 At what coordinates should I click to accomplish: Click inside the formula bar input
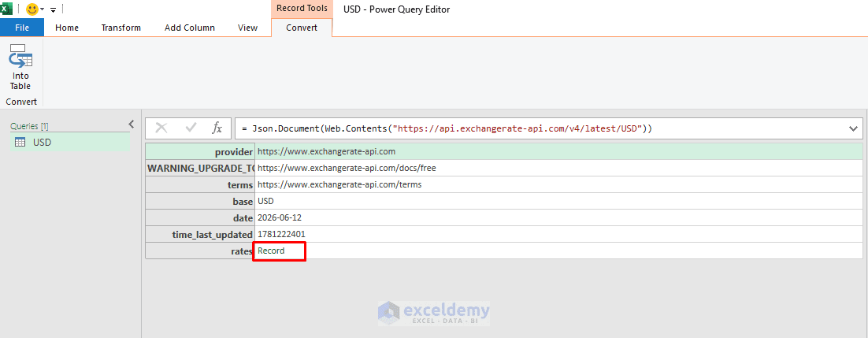click(540, 128)
